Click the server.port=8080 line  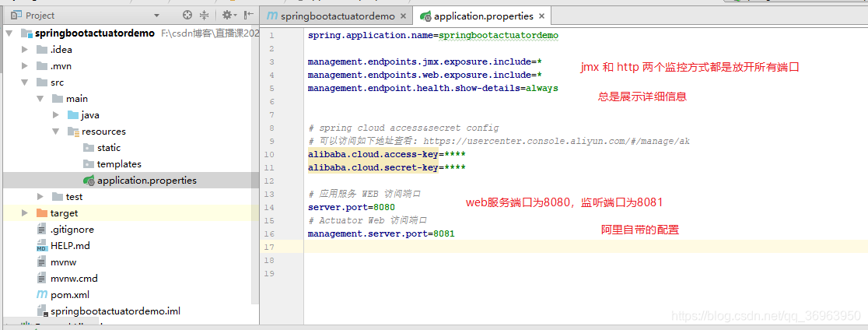352,207
